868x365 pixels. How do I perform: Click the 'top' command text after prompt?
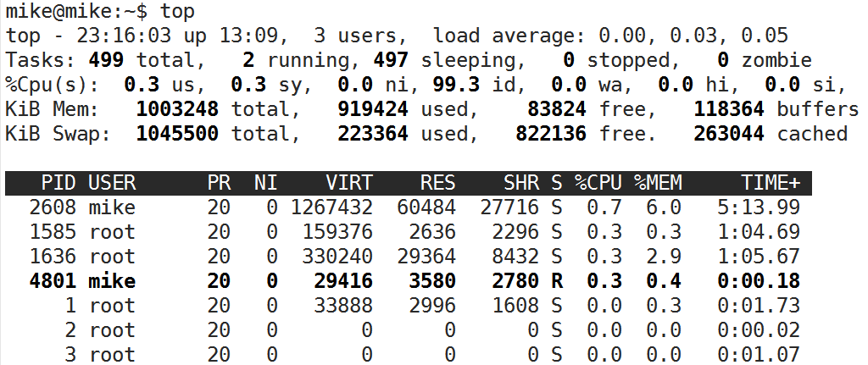coord(177,10)
